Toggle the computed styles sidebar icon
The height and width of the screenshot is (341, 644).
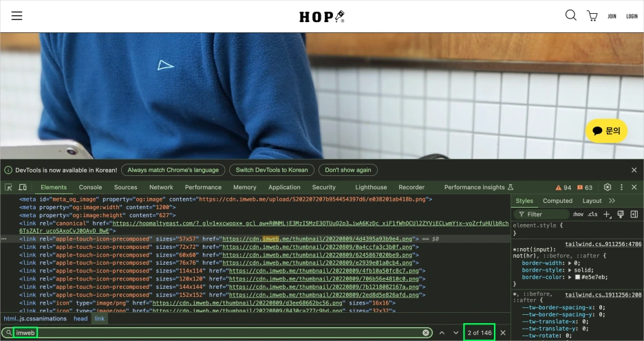[634, 214]
